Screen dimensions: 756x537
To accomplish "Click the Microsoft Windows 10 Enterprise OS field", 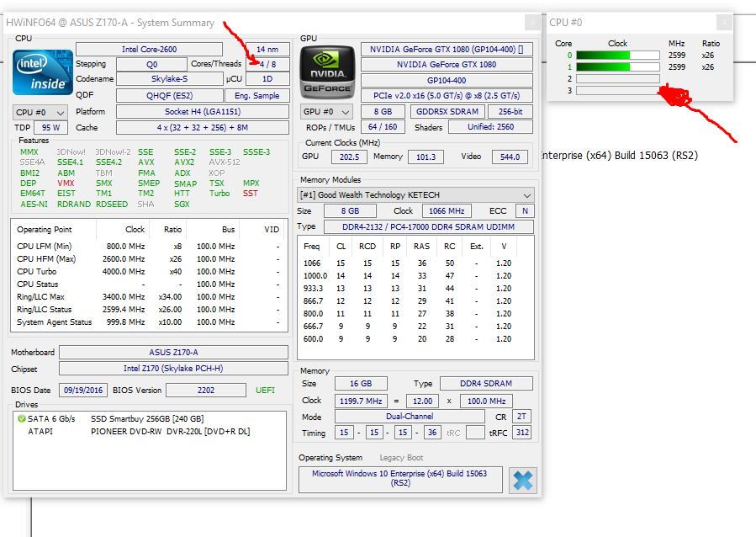I will point(400,479).
